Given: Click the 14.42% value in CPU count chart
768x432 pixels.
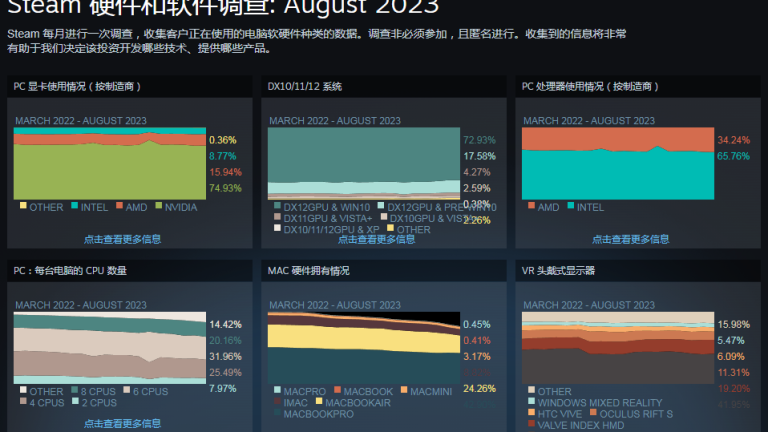Looking at the screenshot, I should 225,324.
